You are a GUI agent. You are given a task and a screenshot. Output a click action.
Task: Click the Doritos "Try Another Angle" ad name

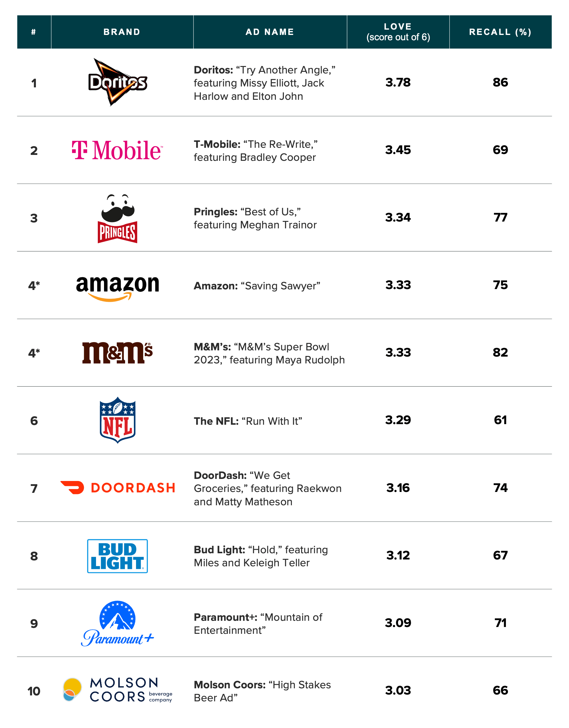[x=264, y=83]
